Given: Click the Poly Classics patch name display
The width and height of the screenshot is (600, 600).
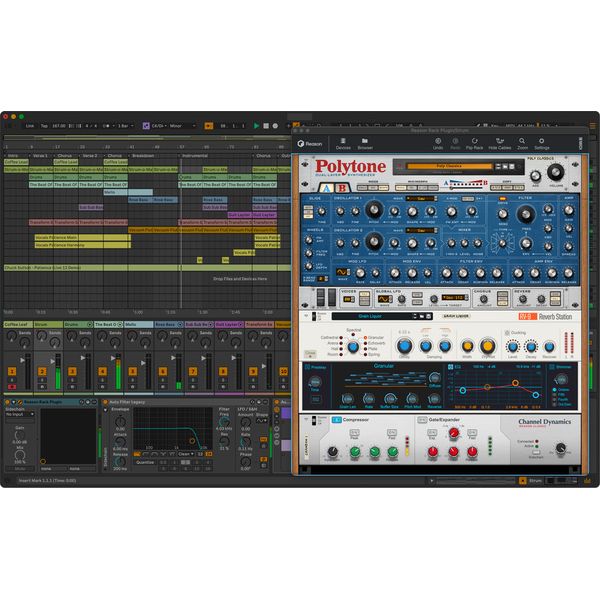Looking at the screenshot, I should click(x=449, y=166).
